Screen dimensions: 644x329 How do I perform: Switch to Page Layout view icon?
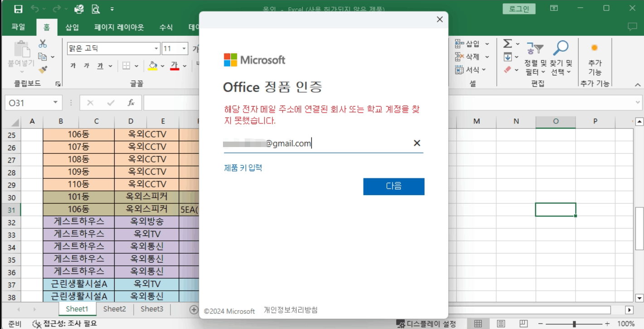click(501, 324)
